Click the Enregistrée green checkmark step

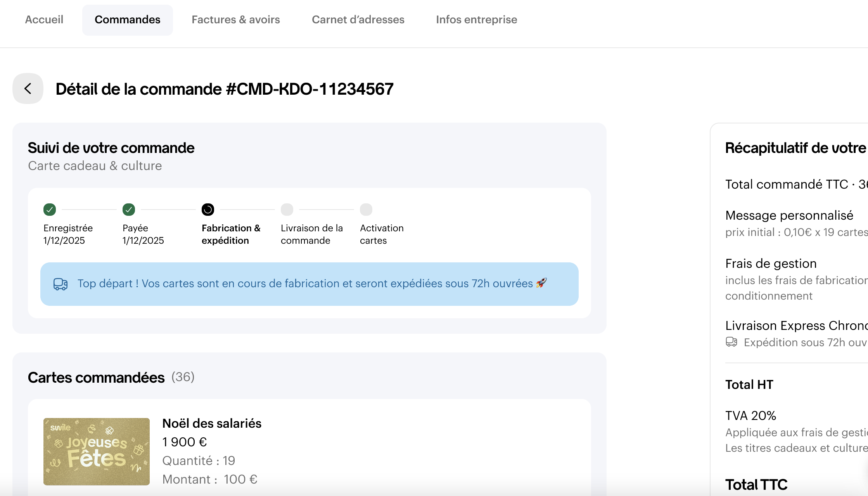point(50,210)
